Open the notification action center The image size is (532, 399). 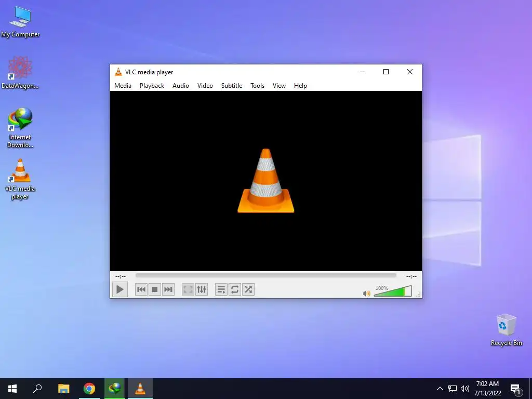[516, 389]
